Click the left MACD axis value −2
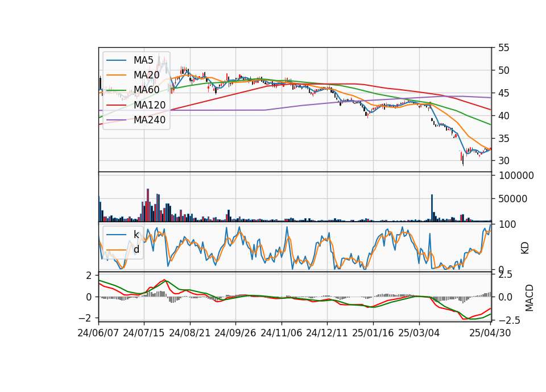 pyautogui.click(x=85, y=318)
